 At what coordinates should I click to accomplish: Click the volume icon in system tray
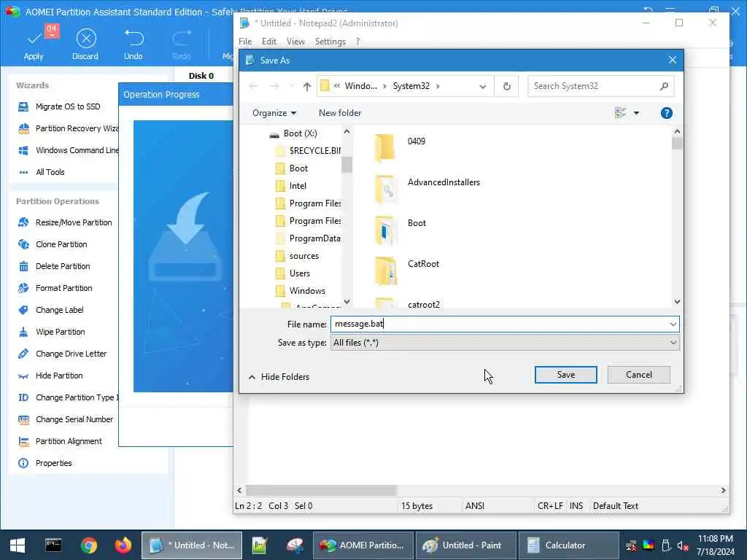pyautogui.click(x=682, y=545)
